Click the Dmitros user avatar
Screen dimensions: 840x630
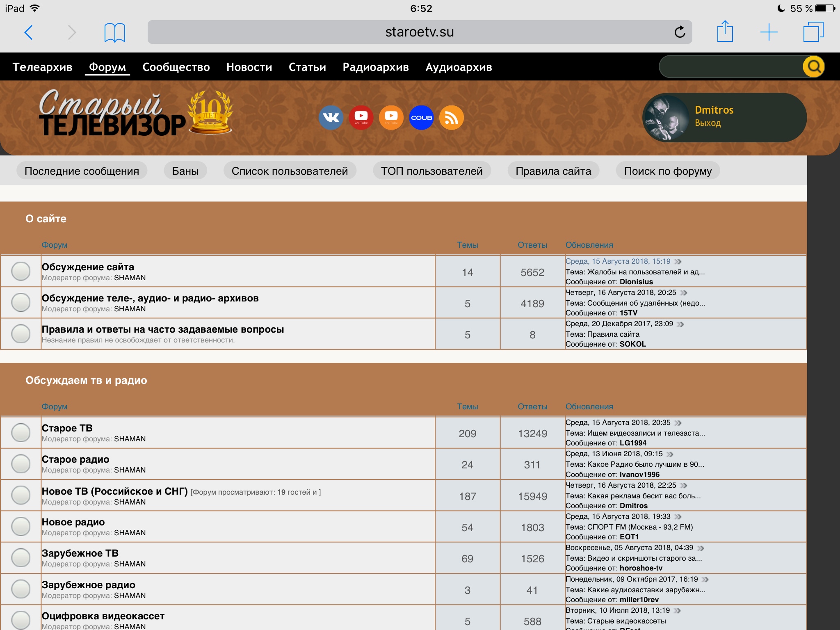point(666,118)
